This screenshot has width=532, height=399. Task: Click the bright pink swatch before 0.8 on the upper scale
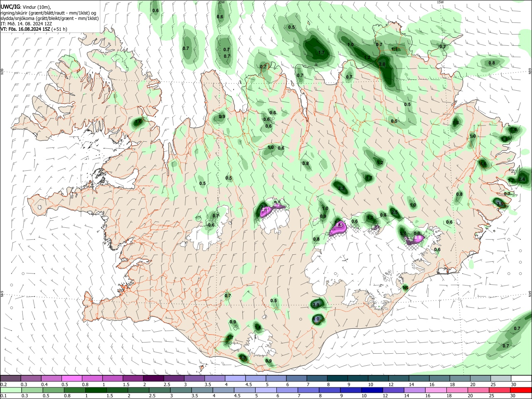71,379
